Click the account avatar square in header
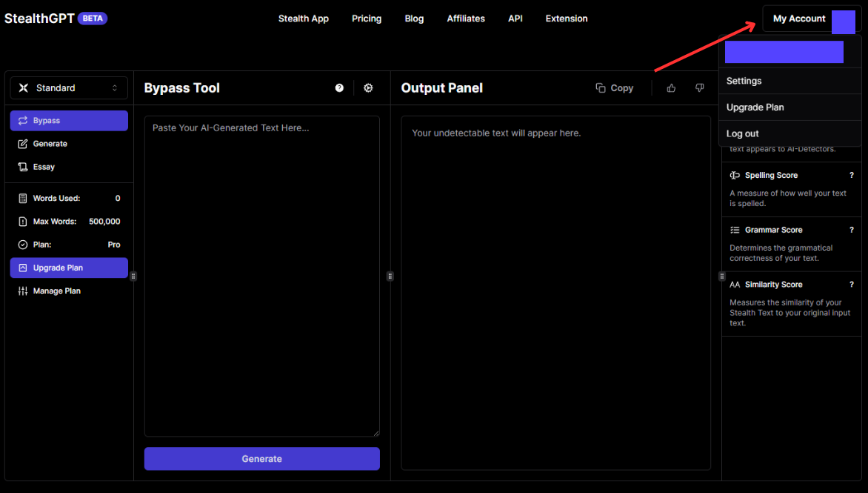 (x=843, y=22)
